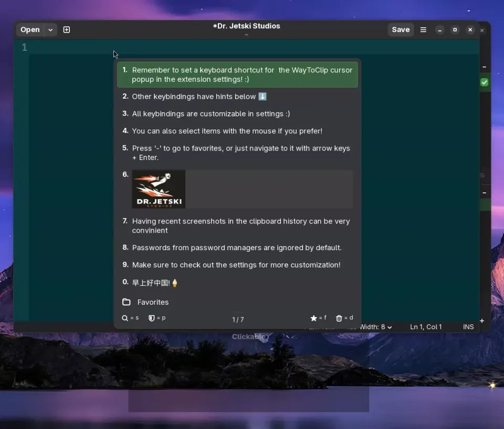Click the search magnifier icon in the popup footer
The image size is (504, 429).
125,318
